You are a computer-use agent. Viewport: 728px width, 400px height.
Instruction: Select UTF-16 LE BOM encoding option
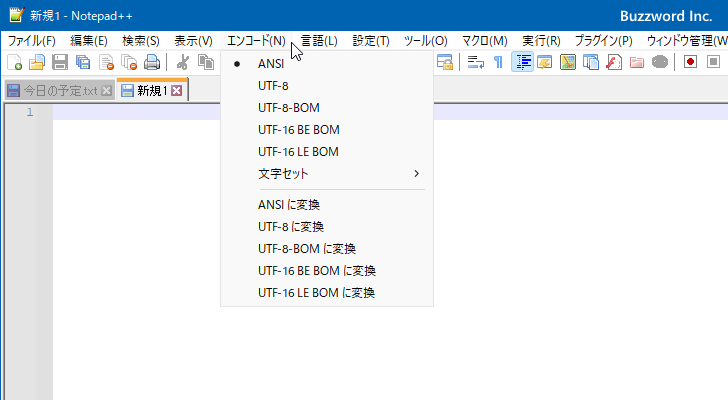point(327,152)
